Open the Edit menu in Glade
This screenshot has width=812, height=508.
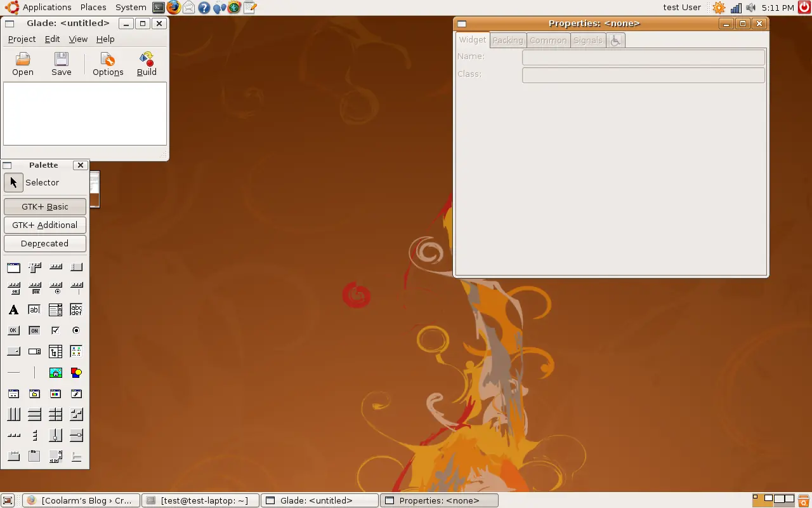[52, 39]
